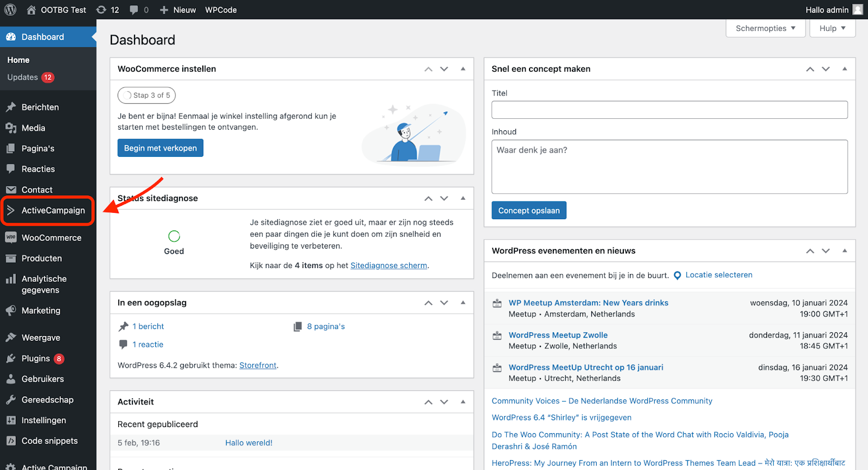
Task: Open Marketing via its megaphone icon
Action: [x=11, y=310]
